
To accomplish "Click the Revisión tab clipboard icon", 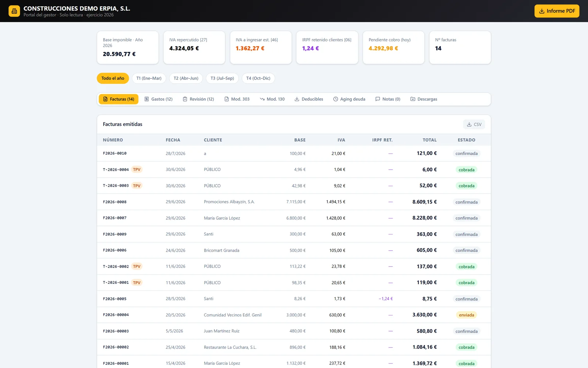I will 185,99.
